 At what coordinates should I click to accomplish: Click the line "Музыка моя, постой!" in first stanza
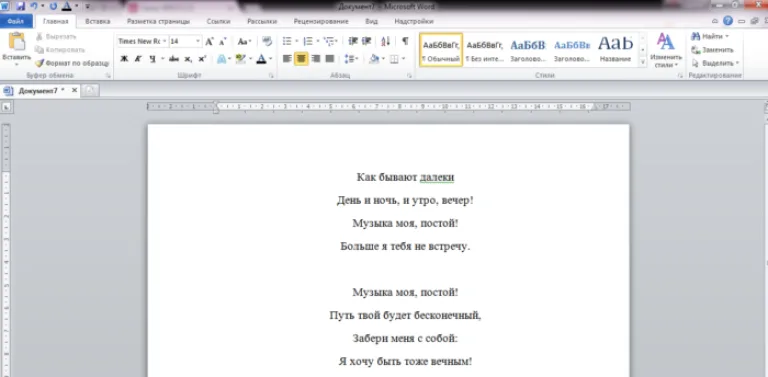405,223
